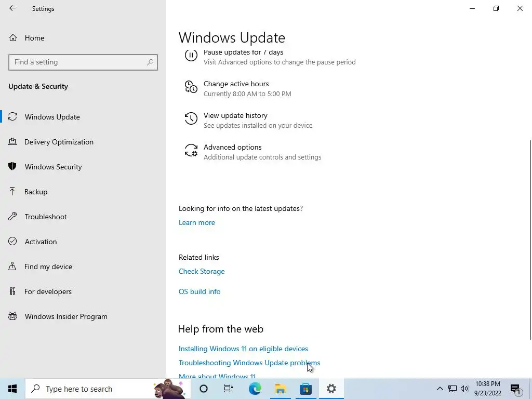Launch Microsoft Edge from the taskbar
532x399 pixels.
pyautogui.click(x=255, y=389)
